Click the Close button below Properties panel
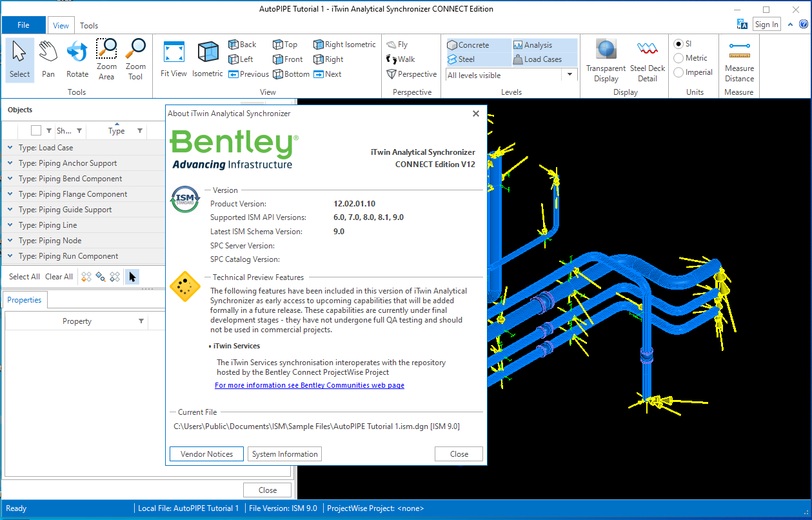 click(x=268, y=490)
